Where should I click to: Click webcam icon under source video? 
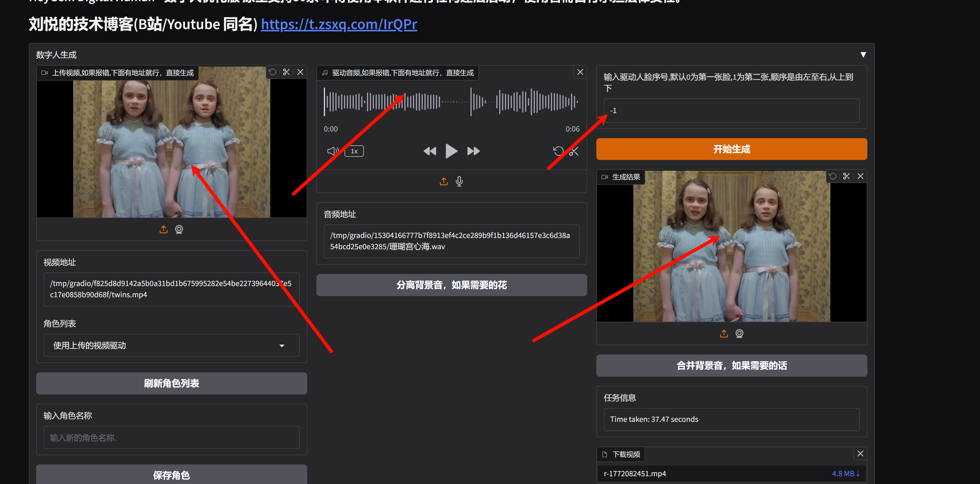click(x=179, y=229)
